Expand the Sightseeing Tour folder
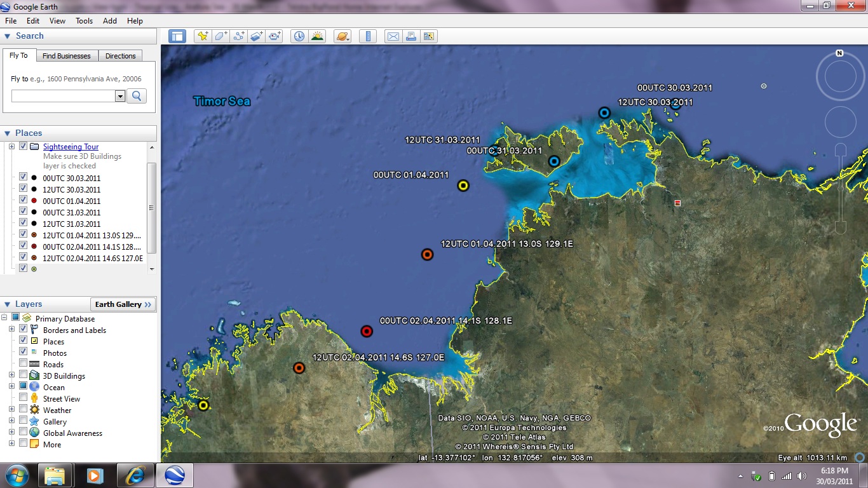 point(11,147)
